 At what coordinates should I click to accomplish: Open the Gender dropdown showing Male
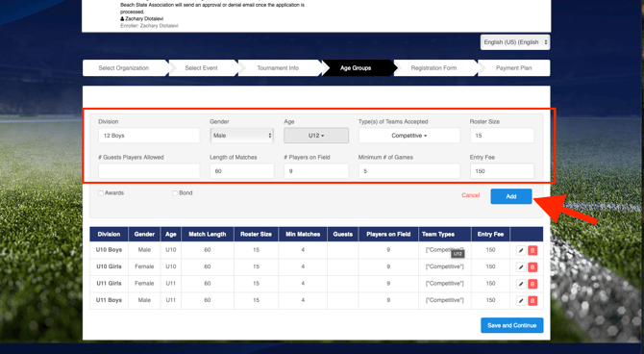point(242,136)
